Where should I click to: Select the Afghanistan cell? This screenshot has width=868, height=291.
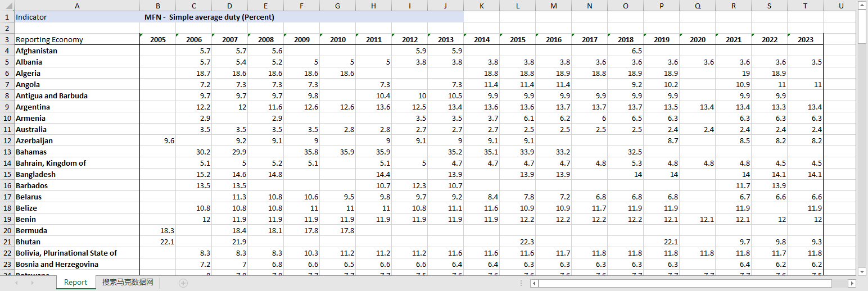tap(76, 51)
